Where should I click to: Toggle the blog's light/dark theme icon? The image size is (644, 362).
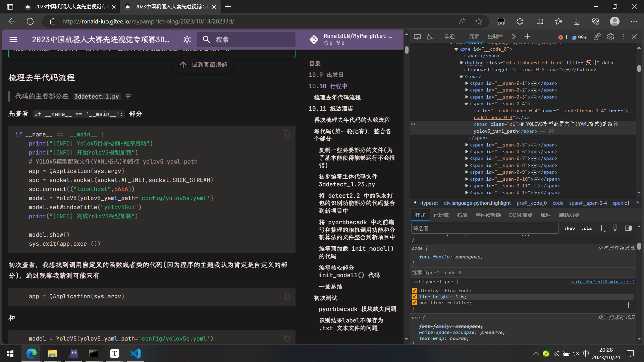[187, 40]
